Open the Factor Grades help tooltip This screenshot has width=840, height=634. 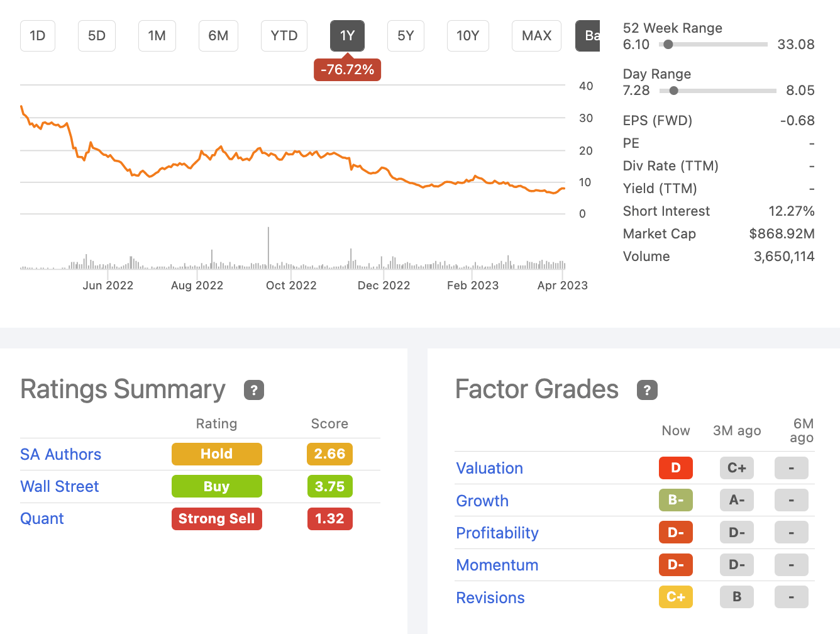[x=647, y=390]
